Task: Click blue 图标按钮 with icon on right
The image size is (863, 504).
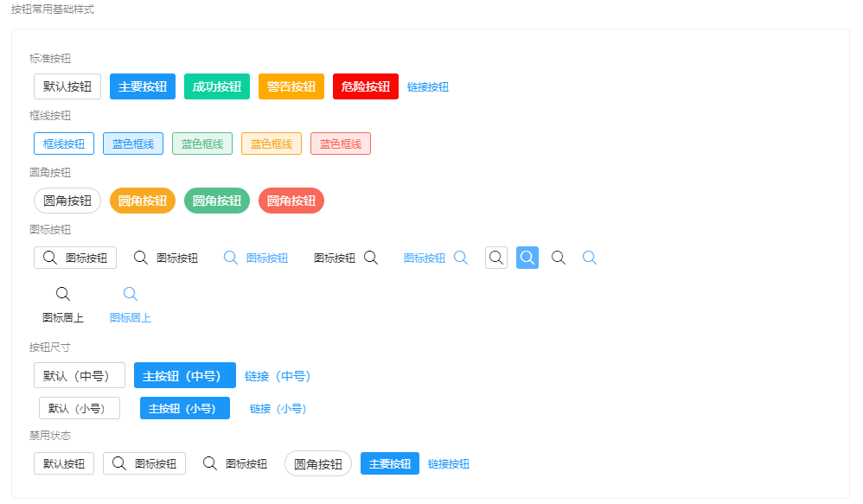Action: [x=436, y=258]
